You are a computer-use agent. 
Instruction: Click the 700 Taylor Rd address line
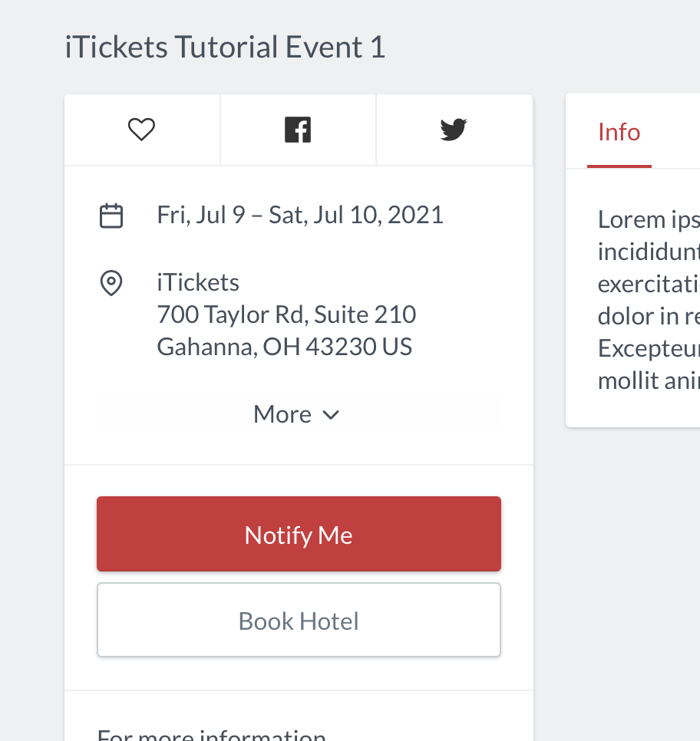(x=286, y=315)
